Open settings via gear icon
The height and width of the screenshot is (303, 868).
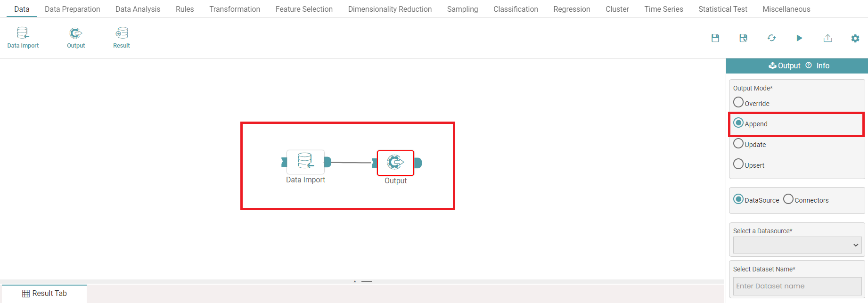coord(855,39)
